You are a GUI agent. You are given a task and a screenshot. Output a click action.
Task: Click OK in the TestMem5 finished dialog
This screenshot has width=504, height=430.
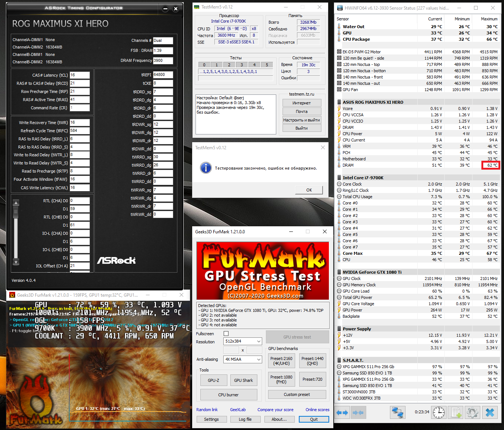pyautogui.click(x=309, y=190)
